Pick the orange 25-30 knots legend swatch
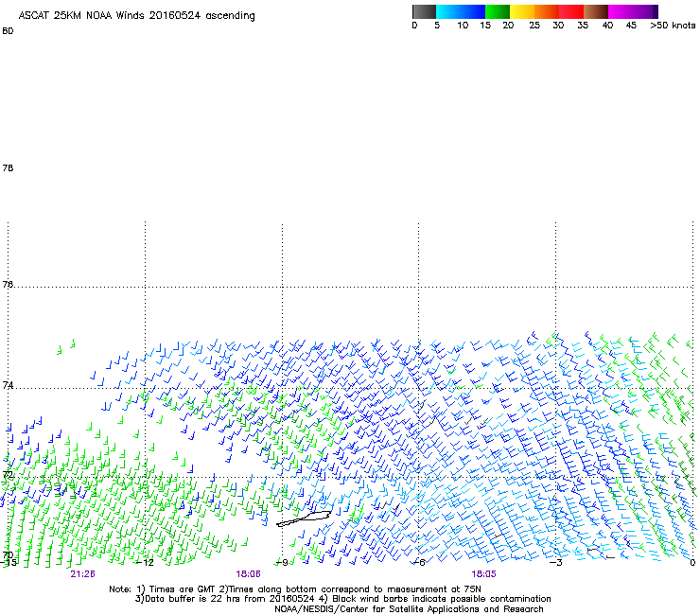This screenshot has height=615, width=700. tap(547, 11)
